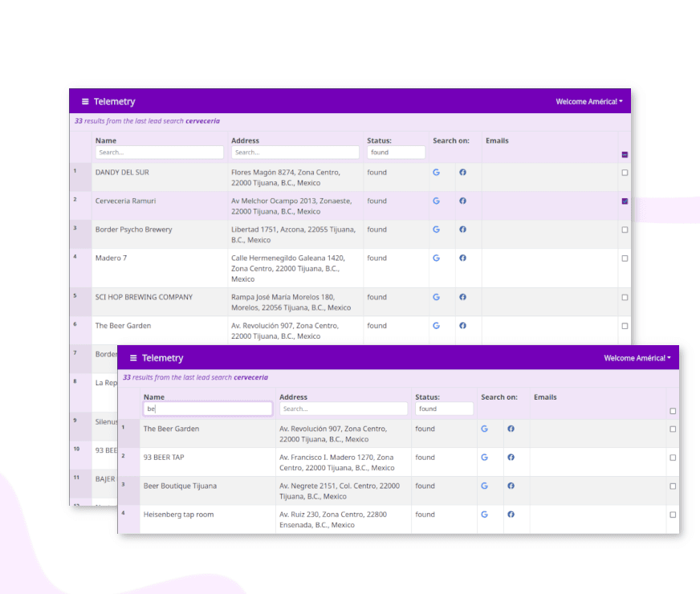Click Google search icon for DANDY DEL SUR
Viewport: 700px width, 594px height.
pyautogui.click(x=437, y=173)
